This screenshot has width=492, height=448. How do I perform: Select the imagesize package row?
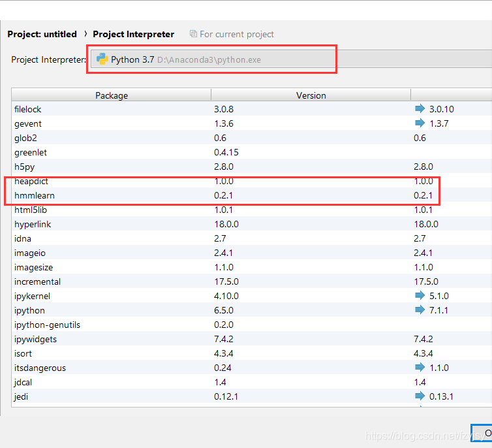pyautogui.click(x=252, y=267)
